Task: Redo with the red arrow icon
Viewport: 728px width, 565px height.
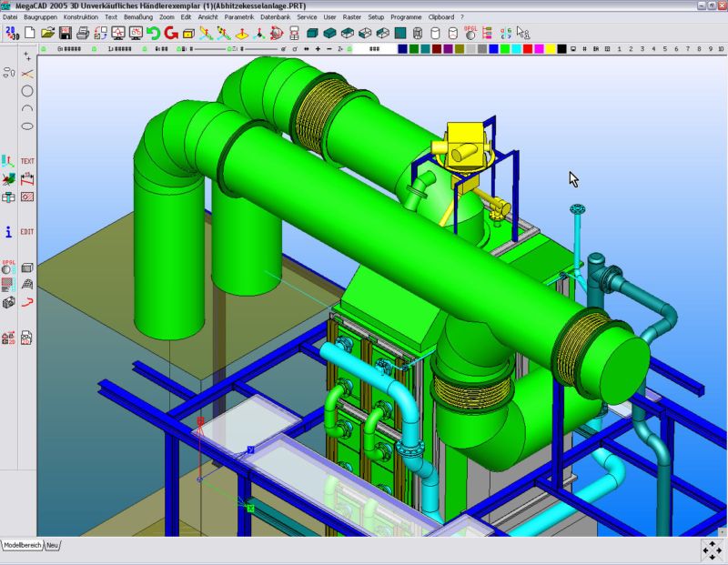Action: [170, 33]
